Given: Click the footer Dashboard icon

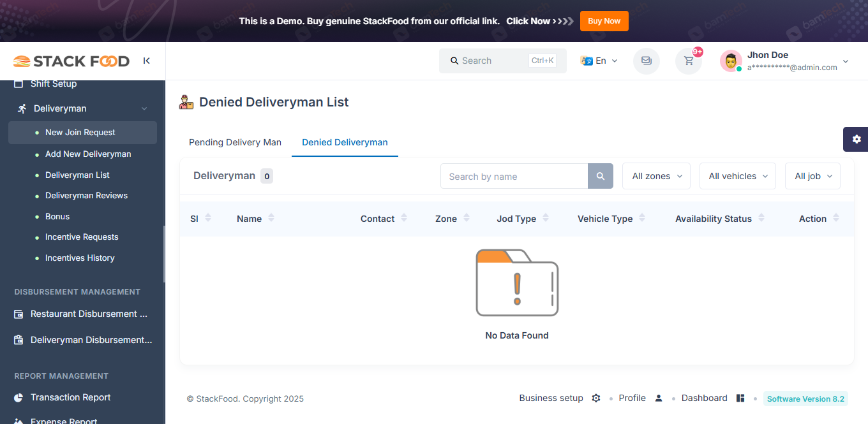Looking at the screenshot, I should pos(740,398).
